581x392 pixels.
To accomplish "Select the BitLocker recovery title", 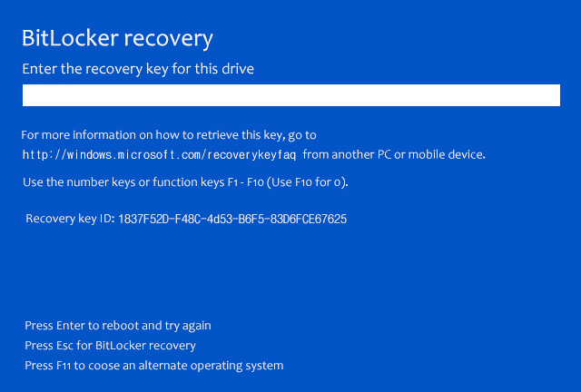I will point(117,39).
